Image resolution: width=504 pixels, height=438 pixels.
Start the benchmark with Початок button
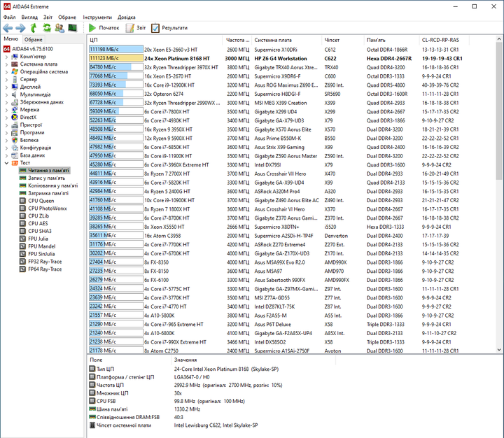[104, 28]
